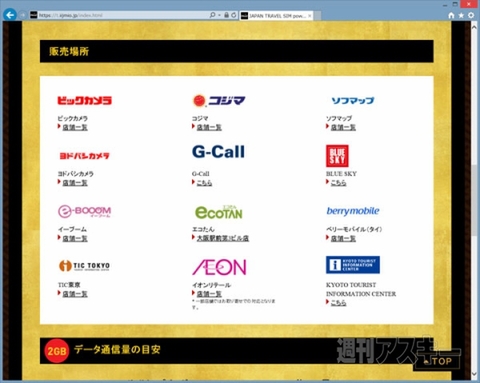Jump to page top with TOP button
This screenshot has height=383, width=480.
point(437,361)
